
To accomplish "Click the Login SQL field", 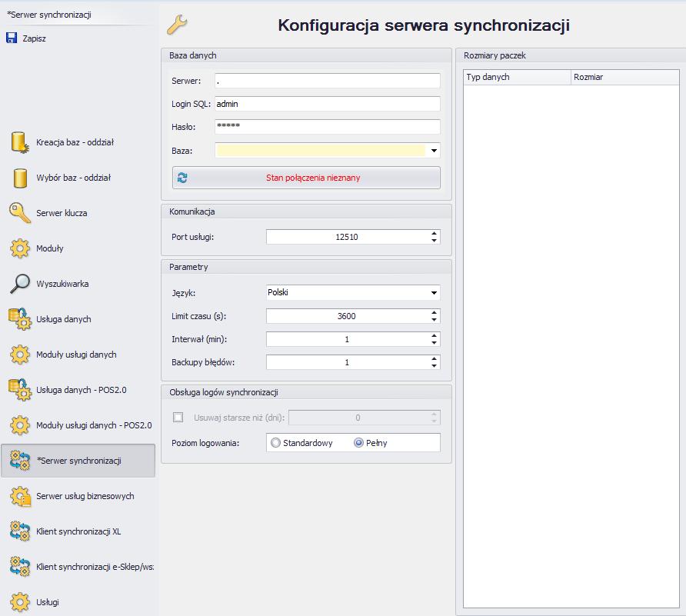I will (x=328, y=104).
